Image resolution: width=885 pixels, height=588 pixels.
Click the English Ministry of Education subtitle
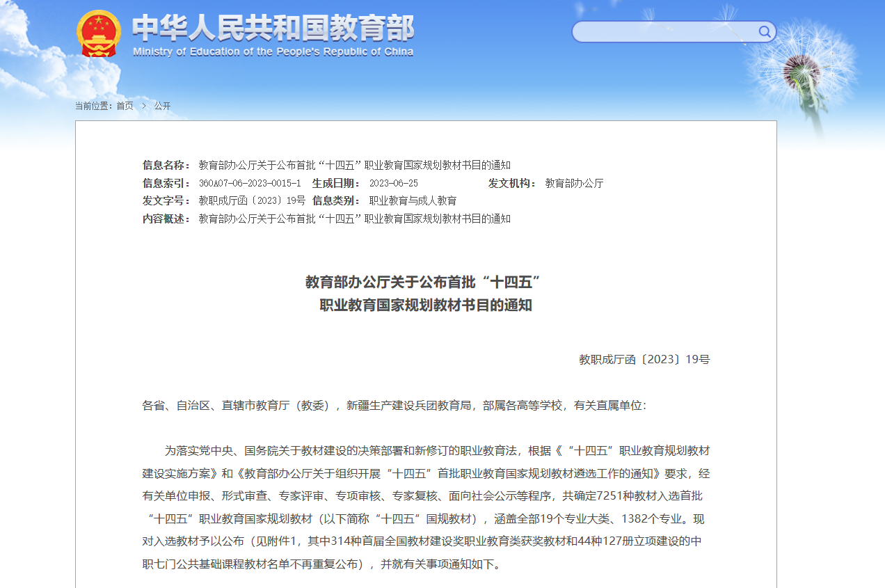click(x=273, y=52)
